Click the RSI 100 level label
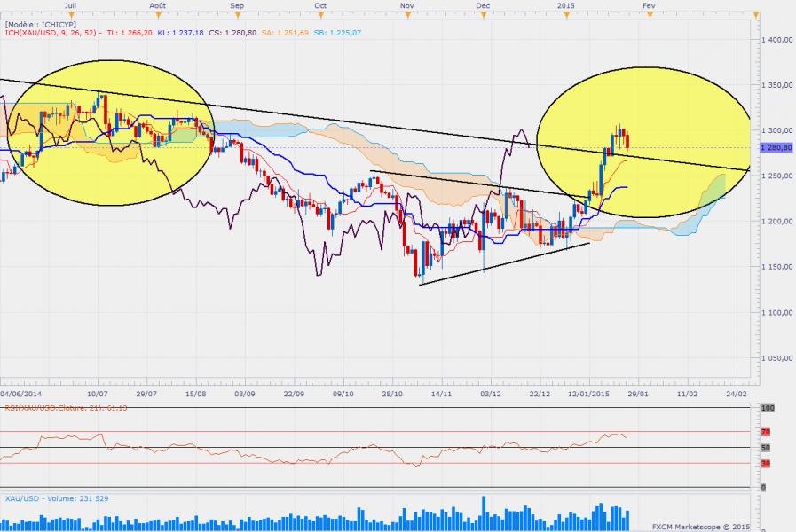This screenshot has width=796, height=532. point(768,408)
